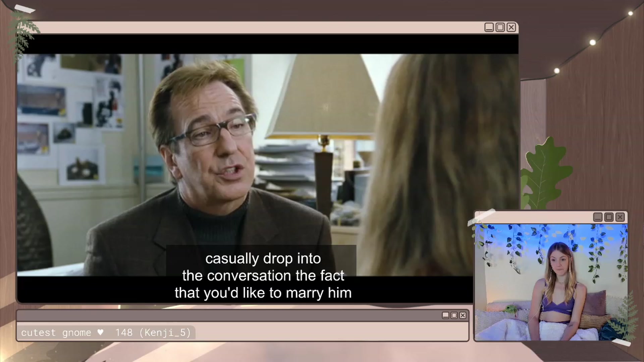Click the 'cutest gnome ♥ 148 (Kenji_5)' text
This screenshot has width=644, height=362.
106,333
